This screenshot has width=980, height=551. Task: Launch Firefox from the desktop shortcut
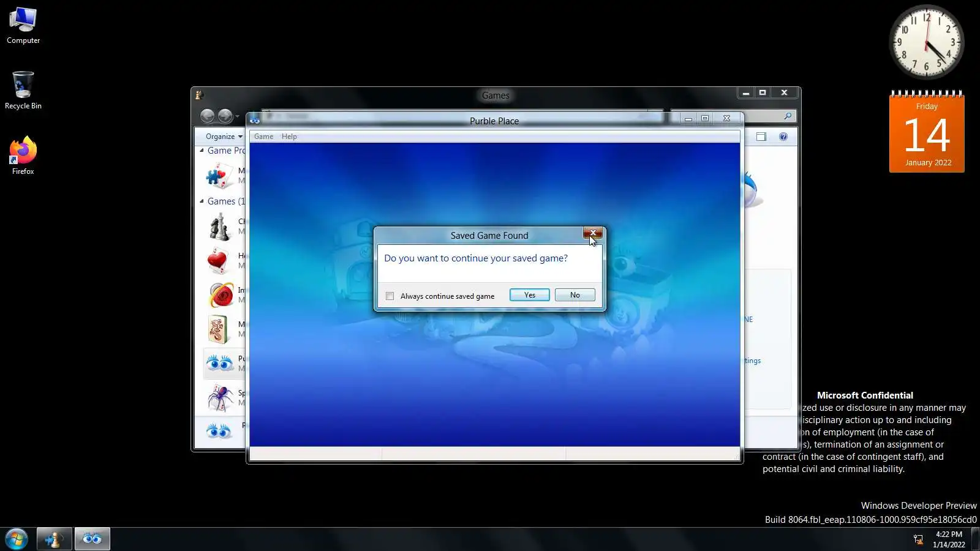pos(23,156)
